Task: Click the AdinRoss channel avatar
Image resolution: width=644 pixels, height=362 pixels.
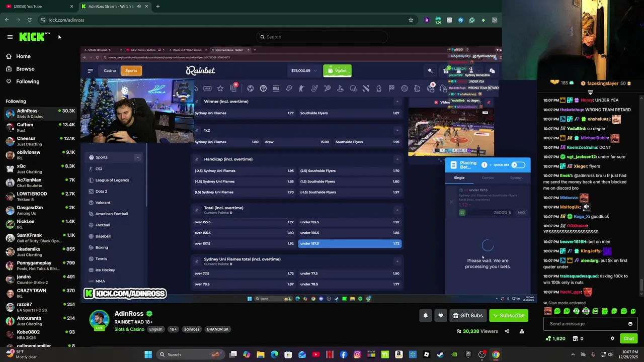Action: [x=99, y=320]
